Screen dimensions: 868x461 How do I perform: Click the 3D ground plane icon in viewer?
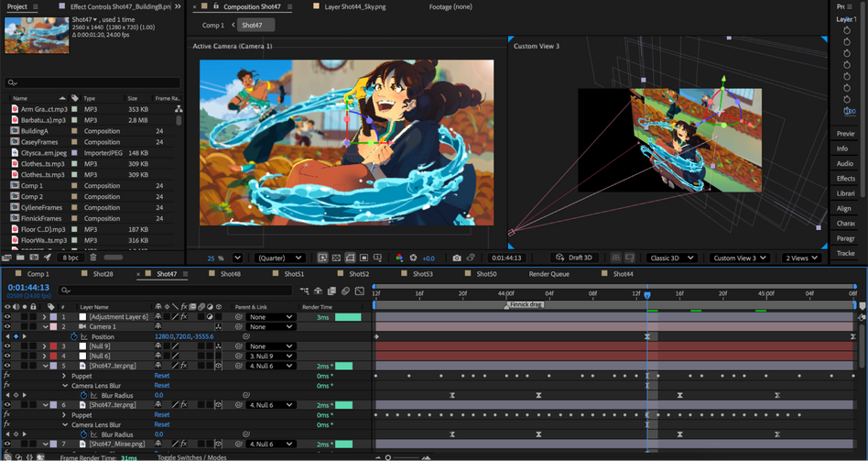pos(615,258)
